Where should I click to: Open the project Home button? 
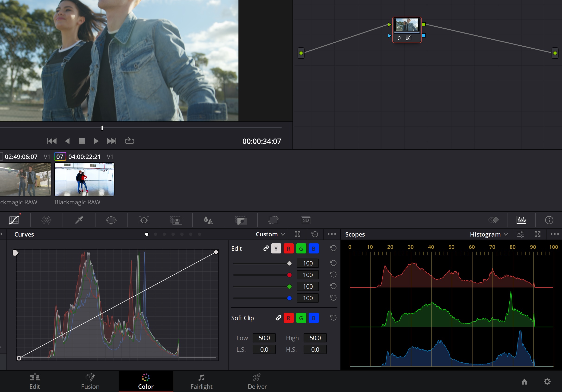coord(524,382)
